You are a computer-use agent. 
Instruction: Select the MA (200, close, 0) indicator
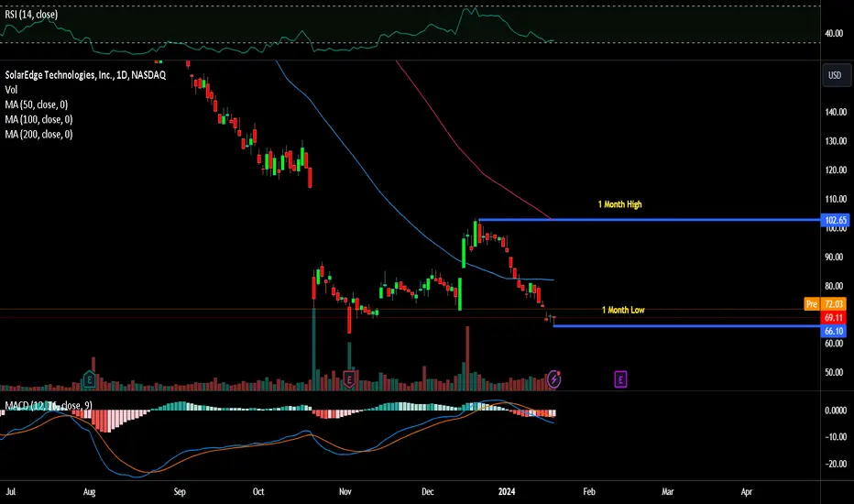pyautogui.click(x=38, y=134)
